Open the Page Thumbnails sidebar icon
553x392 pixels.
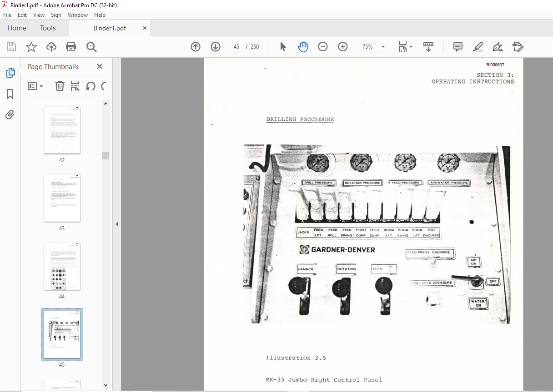click(x=10, y=73)
